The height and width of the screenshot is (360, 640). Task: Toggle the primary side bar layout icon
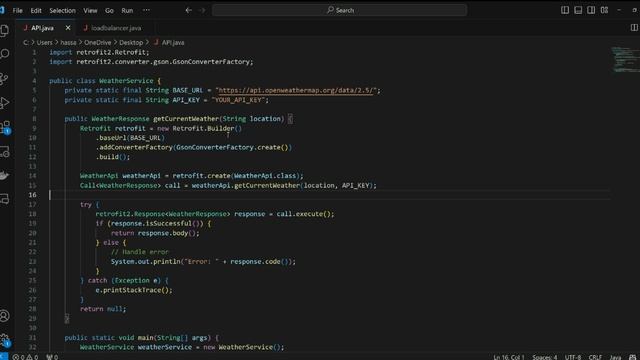click(565, 10)
